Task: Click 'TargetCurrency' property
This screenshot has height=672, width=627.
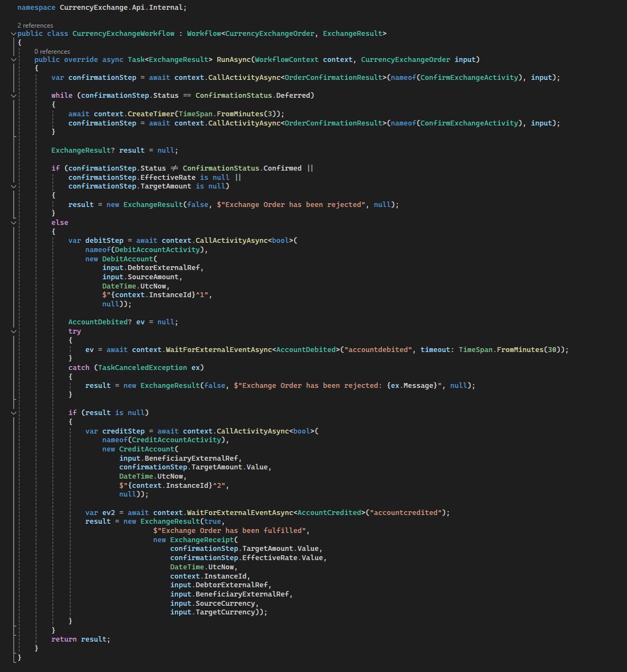Action: 225,612
